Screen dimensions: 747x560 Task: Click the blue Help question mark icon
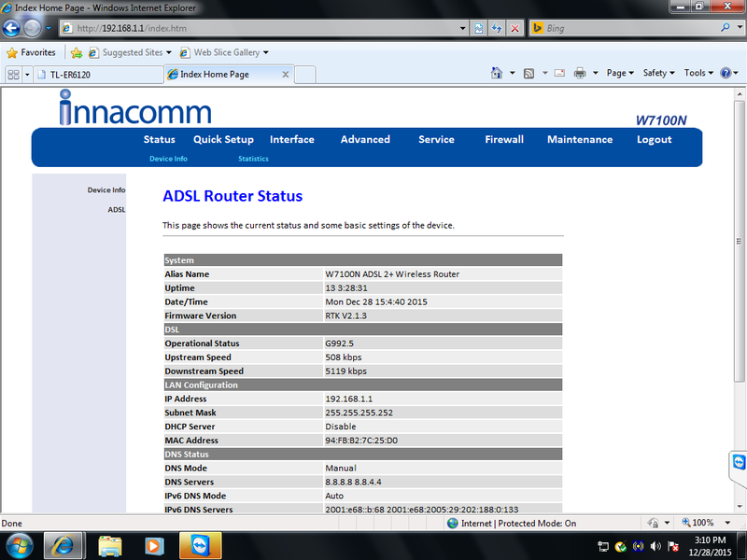pos(726,73)
